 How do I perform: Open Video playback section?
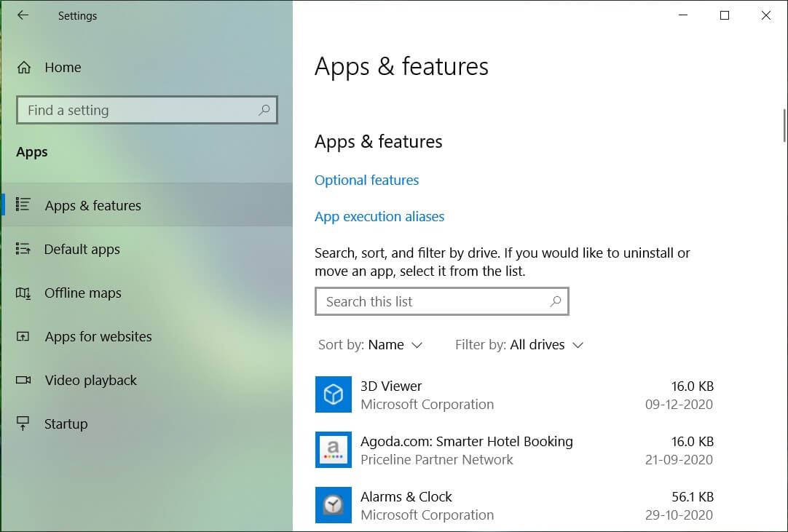146,381
